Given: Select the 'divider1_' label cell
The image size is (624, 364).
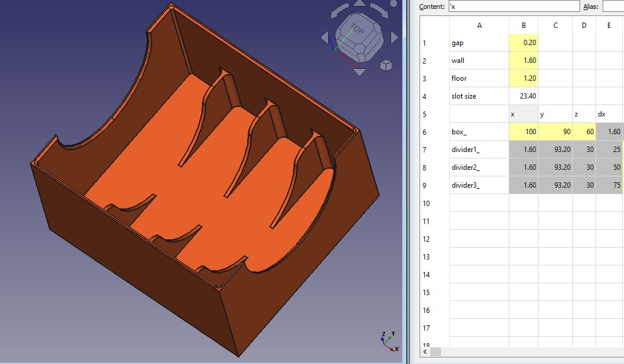Looking at the screenshot, I should (479, 150).
